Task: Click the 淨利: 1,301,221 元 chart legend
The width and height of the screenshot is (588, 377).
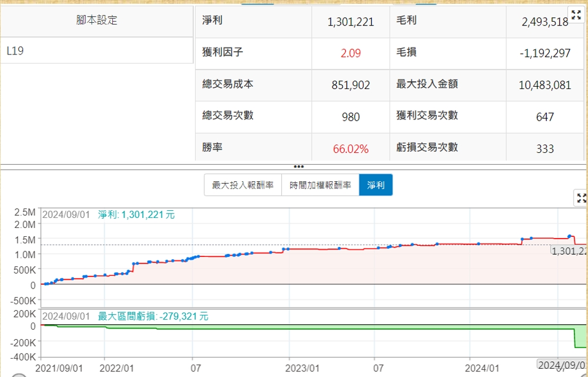Action: 136,215
